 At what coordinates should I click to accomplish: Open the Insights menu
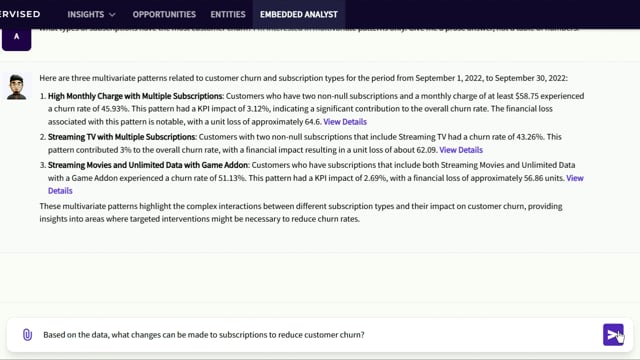point(91,14)
